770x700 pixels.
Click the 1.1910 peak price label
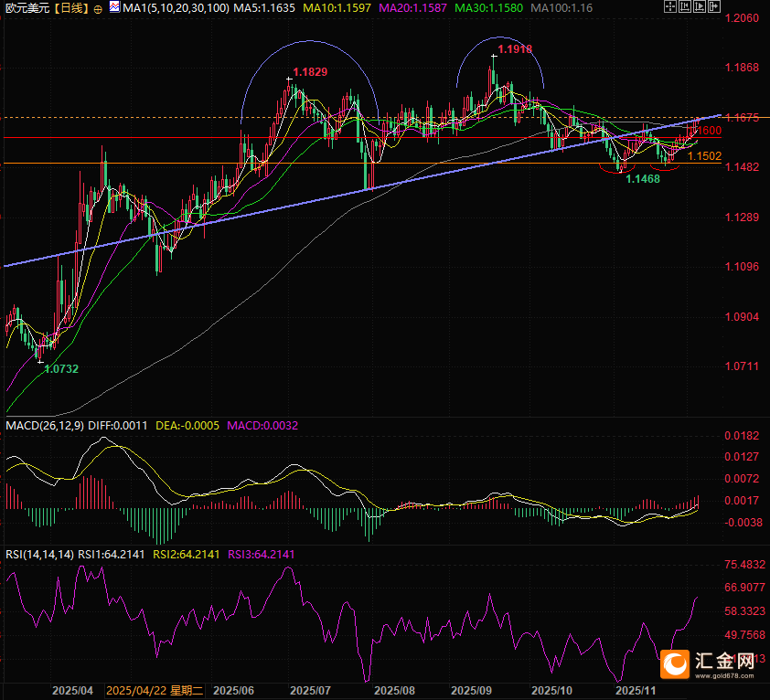tap(514, 48)
